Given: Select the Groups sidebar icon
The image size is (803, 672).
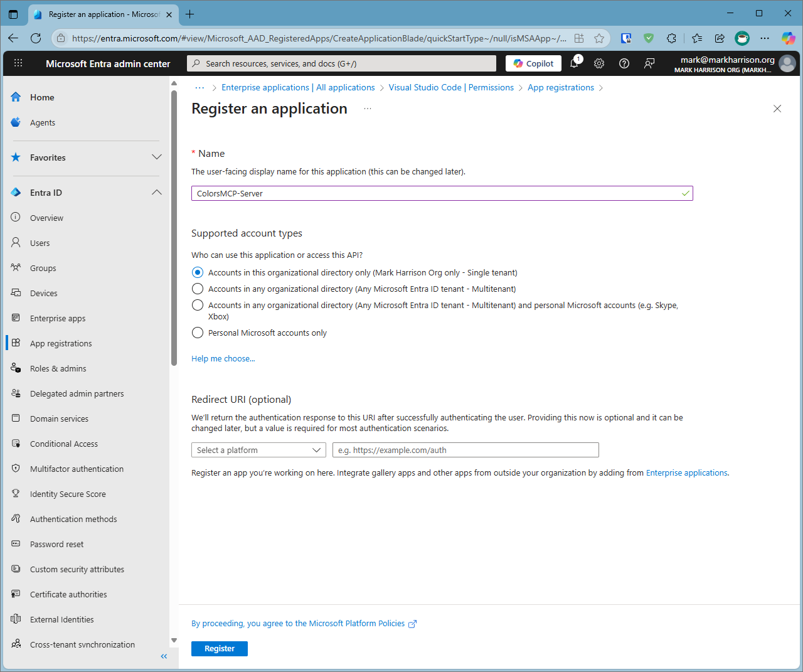Looking at the screenshot, I should point(15,268).
